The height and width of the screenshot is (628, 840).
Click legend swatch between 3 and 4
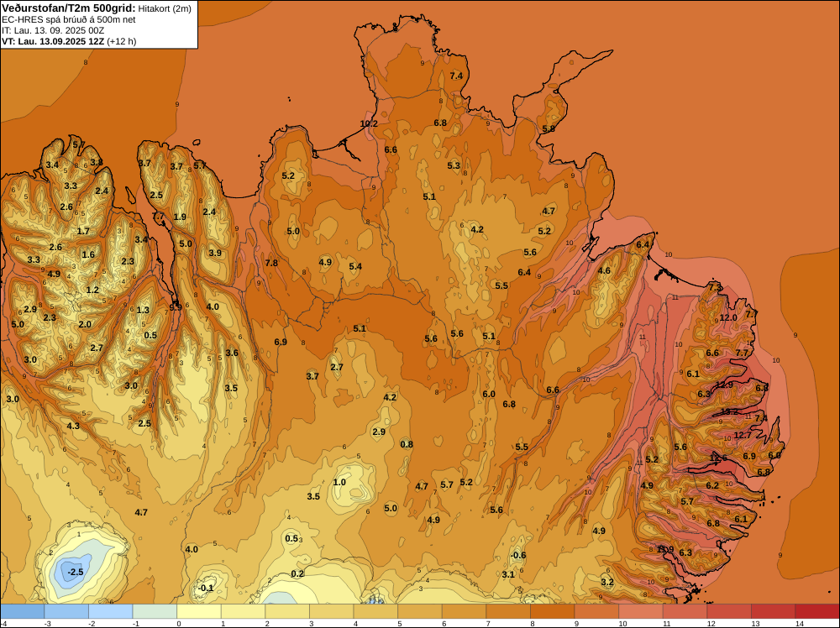click(332, 611)
